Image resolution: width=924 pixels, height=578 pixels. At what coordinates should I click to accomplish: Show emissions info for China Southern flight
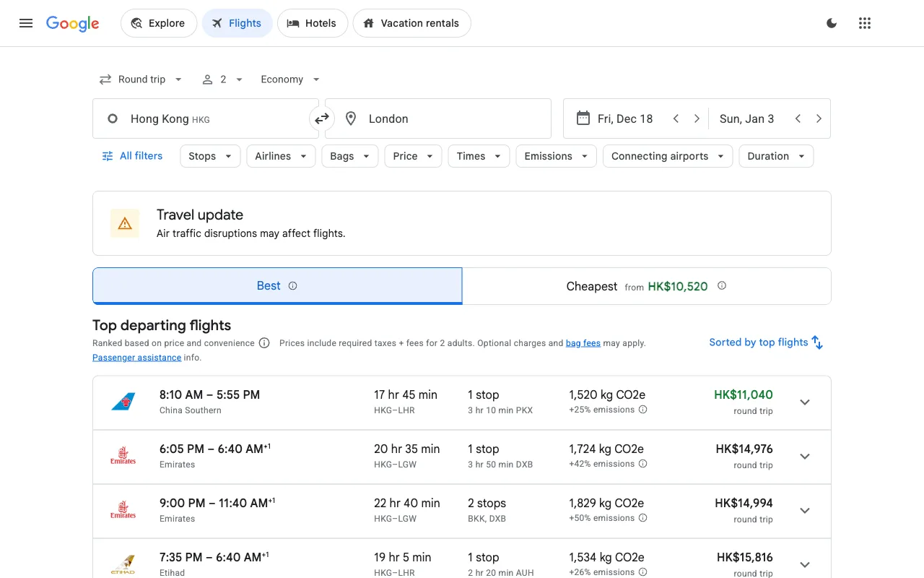[642, 410]
